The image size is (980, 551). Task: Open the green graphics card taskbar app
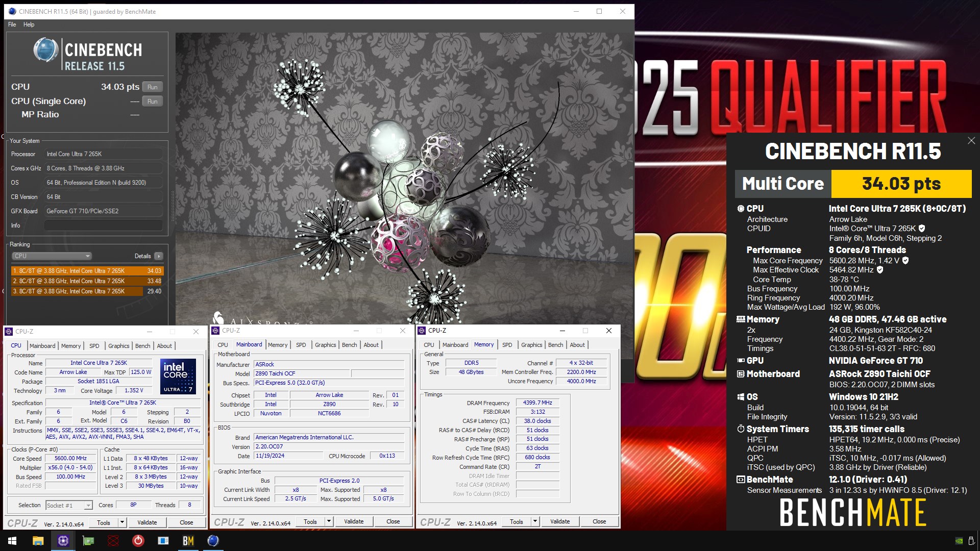click(x=88, y=541)
